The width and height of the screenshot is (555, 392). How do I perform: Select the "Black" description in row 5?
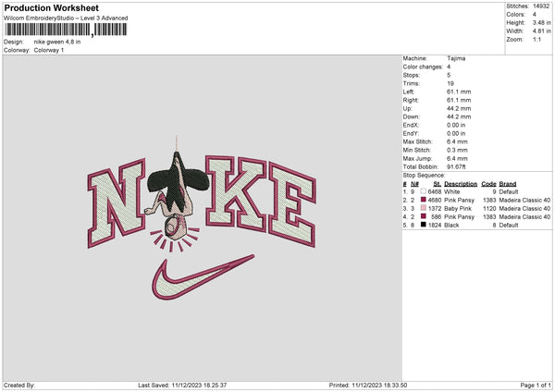click(x=451, y=225)
